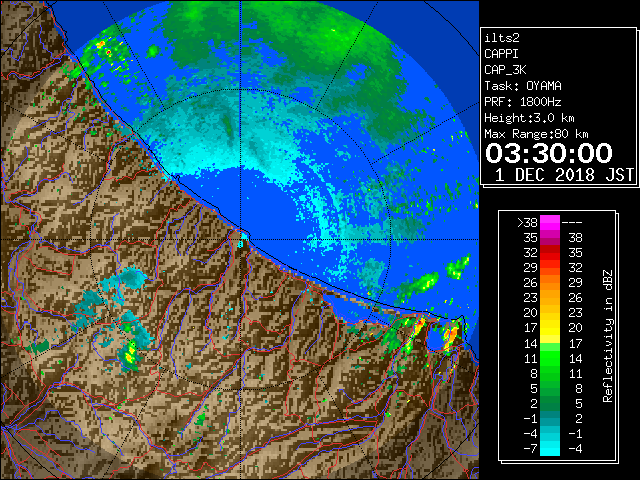Select the 'CAPPI' product label

[501, 54]
